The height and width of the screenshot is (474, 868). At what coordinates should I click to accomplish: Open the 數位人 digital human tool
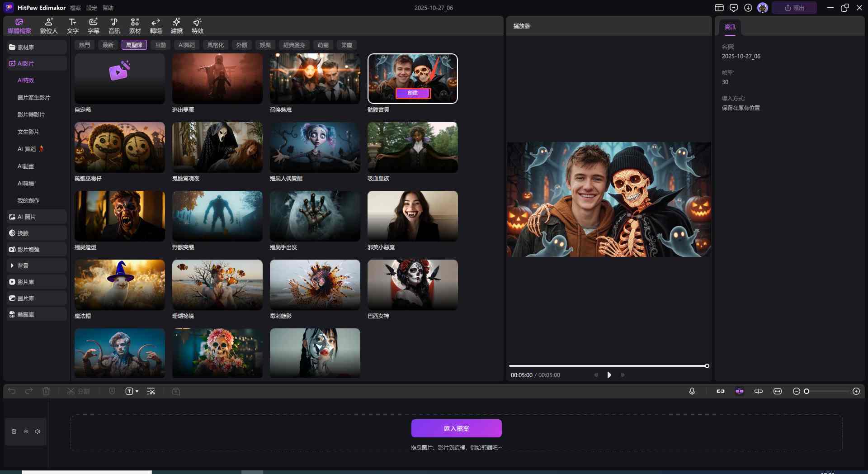49,26
